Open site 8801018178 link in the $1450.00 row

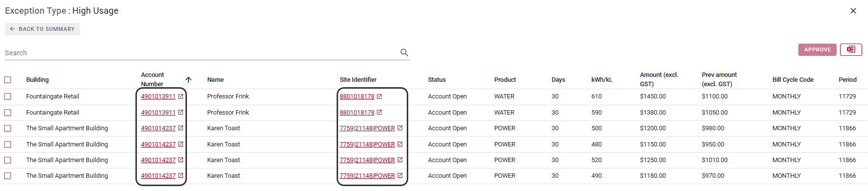click(357, 96)
